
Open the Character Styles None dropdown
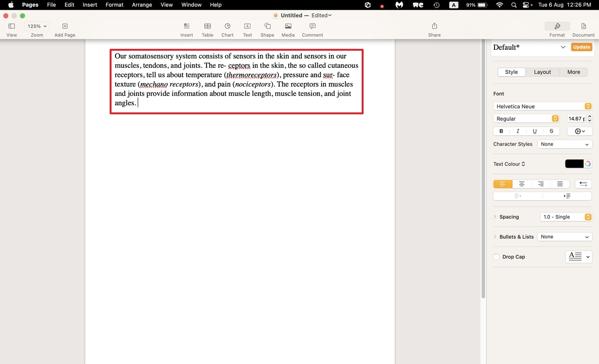coord(564,144)
